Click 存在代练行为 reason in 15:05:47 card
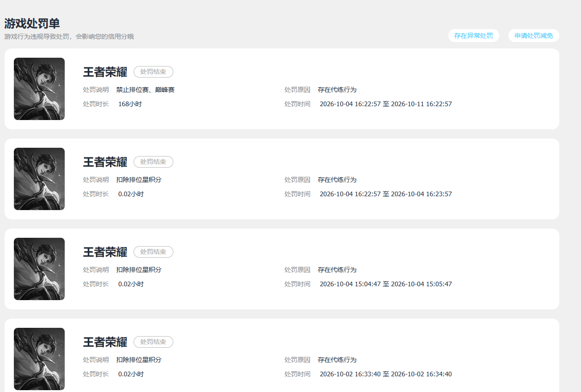This screenshot has height=392, width=581. pyautogui.click(x=337, y=270)
